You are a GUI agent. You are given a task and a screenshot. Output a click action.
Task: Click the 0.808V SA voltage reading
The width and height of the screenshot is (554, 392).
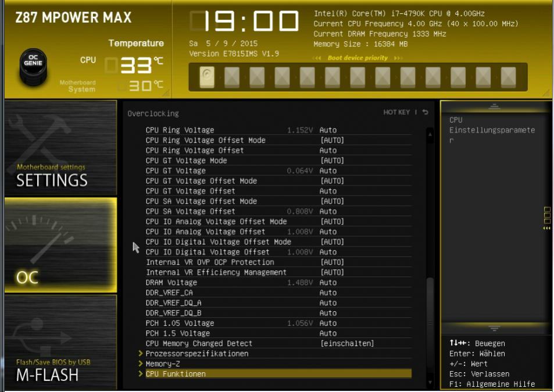click(300, 212)
